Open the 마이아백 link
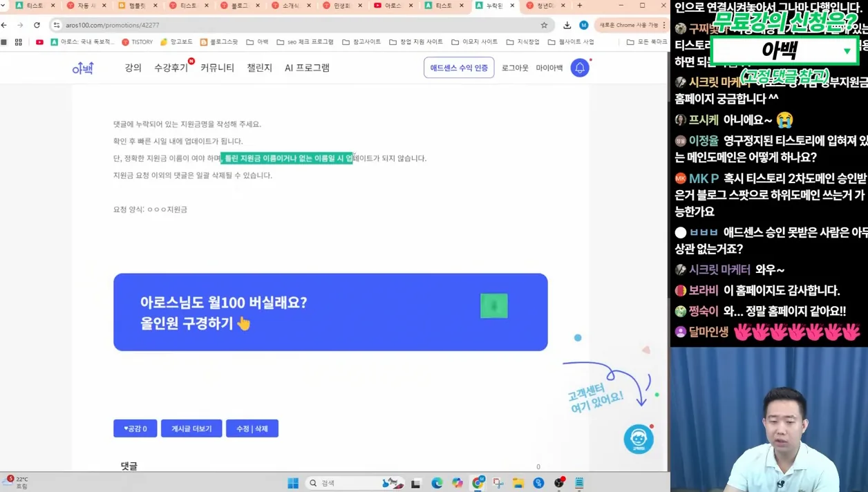The image size is (868, 492). click(549, 68)
